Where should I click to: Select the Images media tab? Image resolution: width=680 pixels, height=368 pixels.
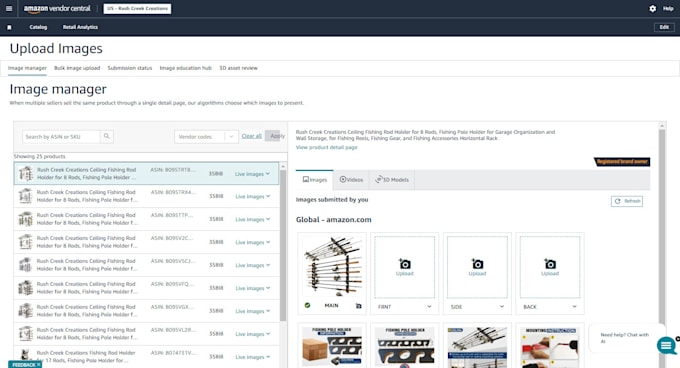point(315,179)
